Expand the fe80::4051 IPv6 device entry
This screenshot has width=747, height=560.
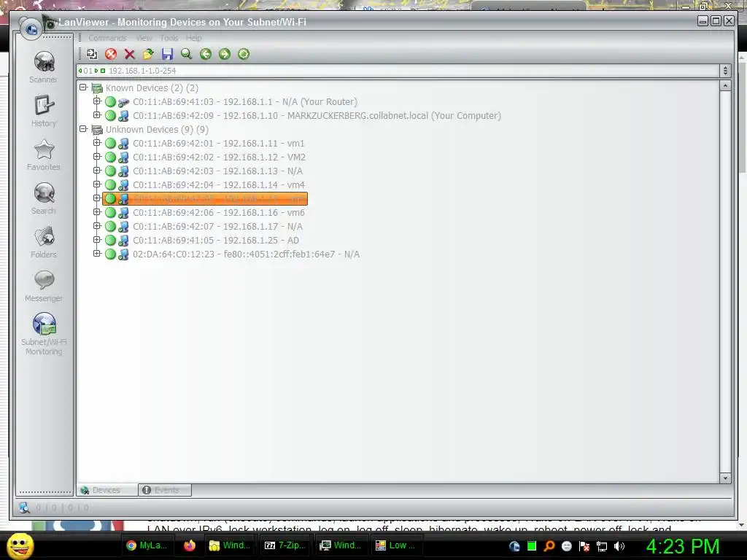pos(97,254)
